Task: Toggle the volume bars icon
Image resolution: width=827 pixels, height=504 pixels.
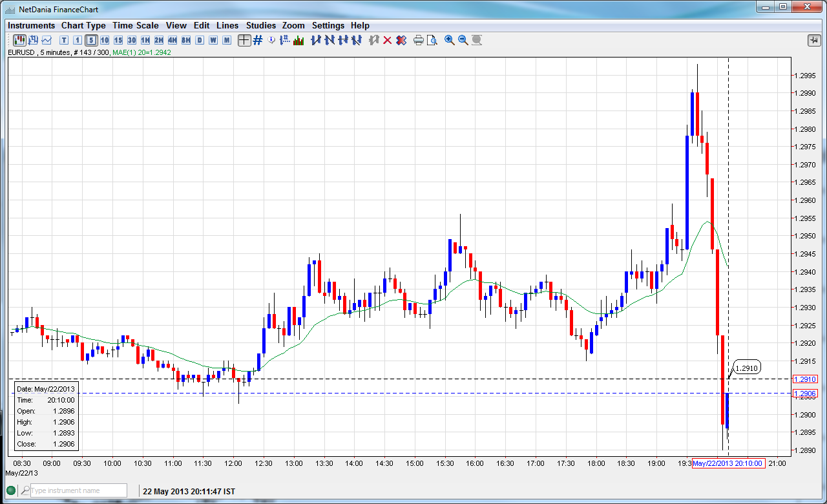Action: pos(298,40)
